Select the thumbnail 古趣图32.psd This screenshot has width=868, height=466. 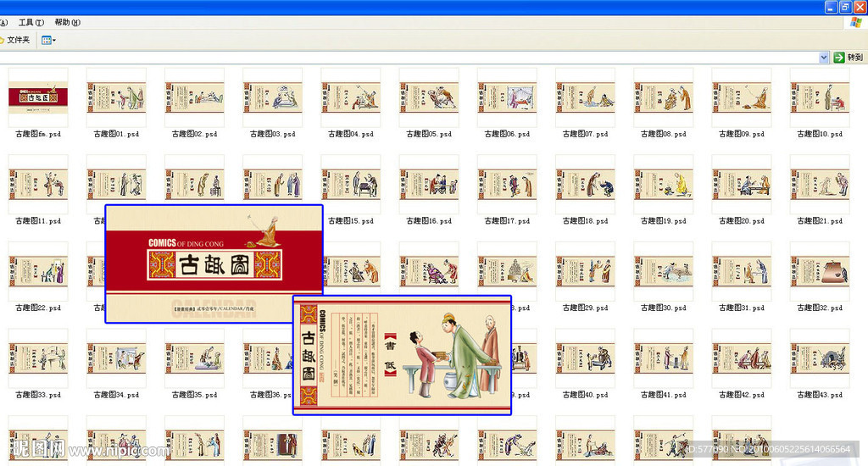[x=820, y=271]
